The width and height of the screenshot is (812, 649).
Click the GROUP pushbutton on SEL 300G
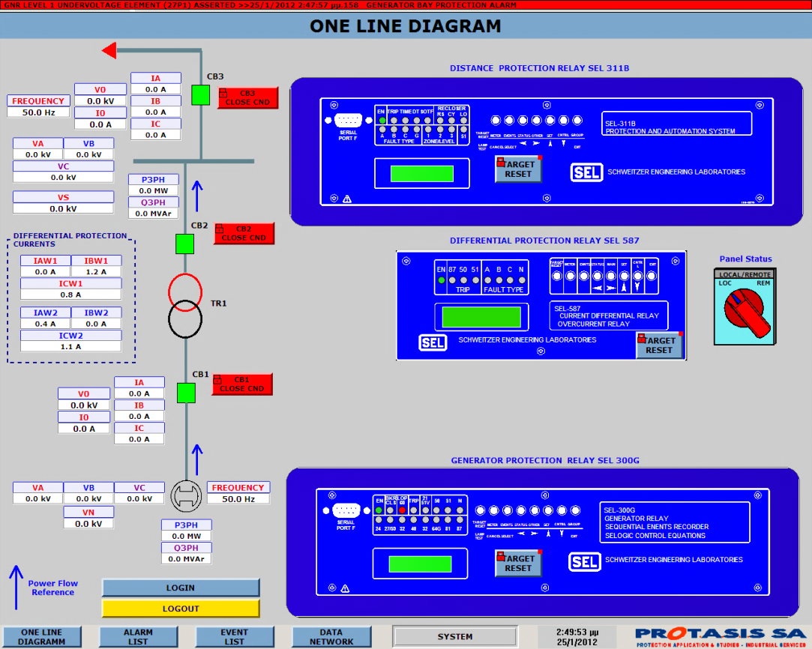click(x=575, y=511)
